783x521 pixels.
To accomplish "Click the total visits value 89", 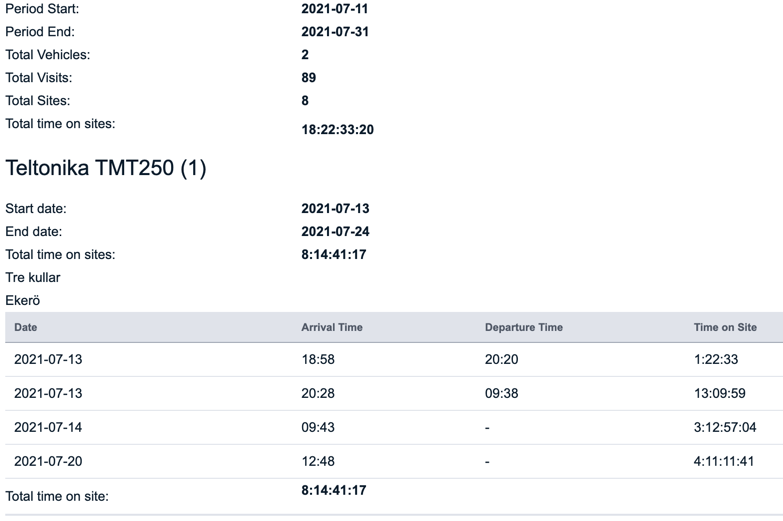I will click(309, 78).
